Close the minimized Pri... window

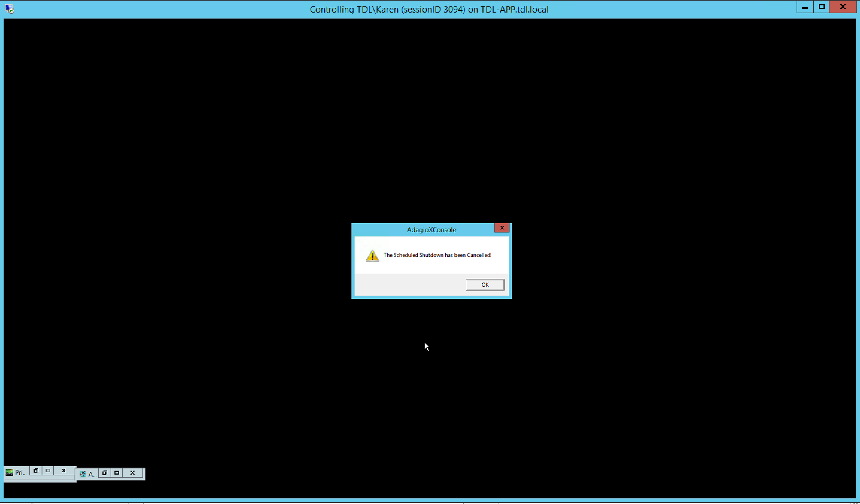63,470
